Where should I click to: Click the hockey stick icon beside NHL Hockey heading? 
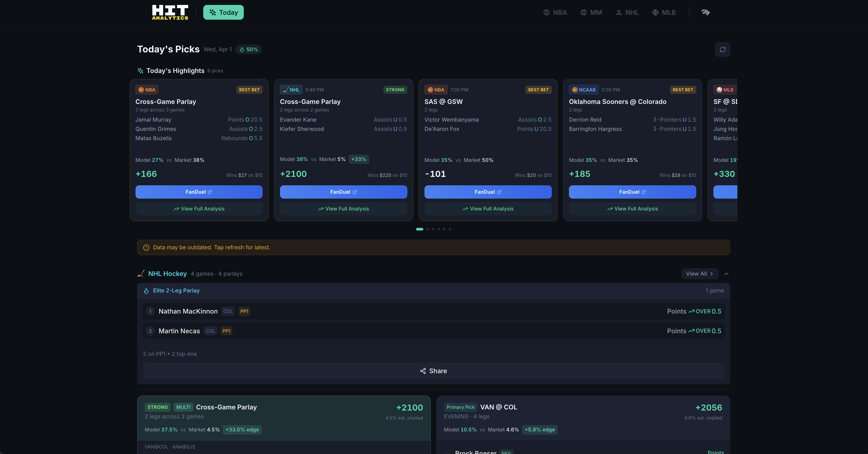pos(141,274)
